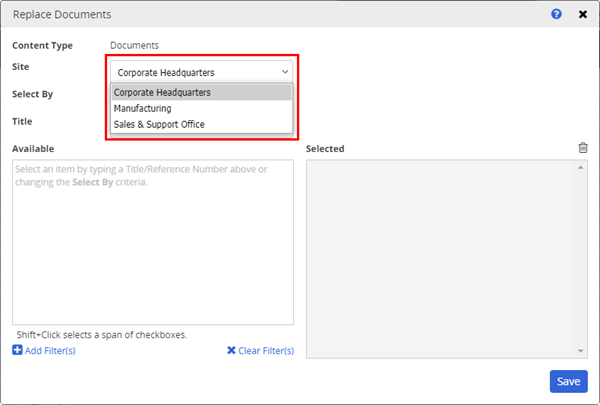Click the Clear Filter(s) link text
The height and width of the screenshot is (405, 600).
click(266, 350)
